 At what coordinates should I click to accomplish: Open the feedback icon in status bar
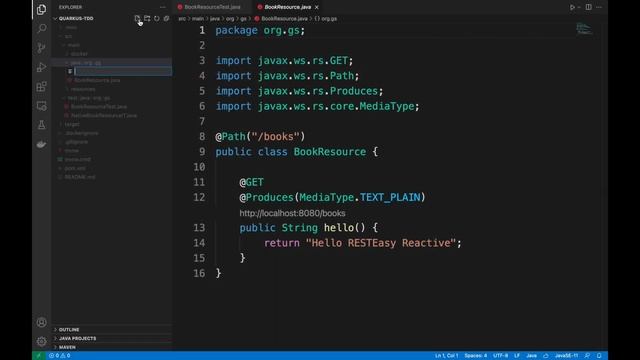(587, 356)
